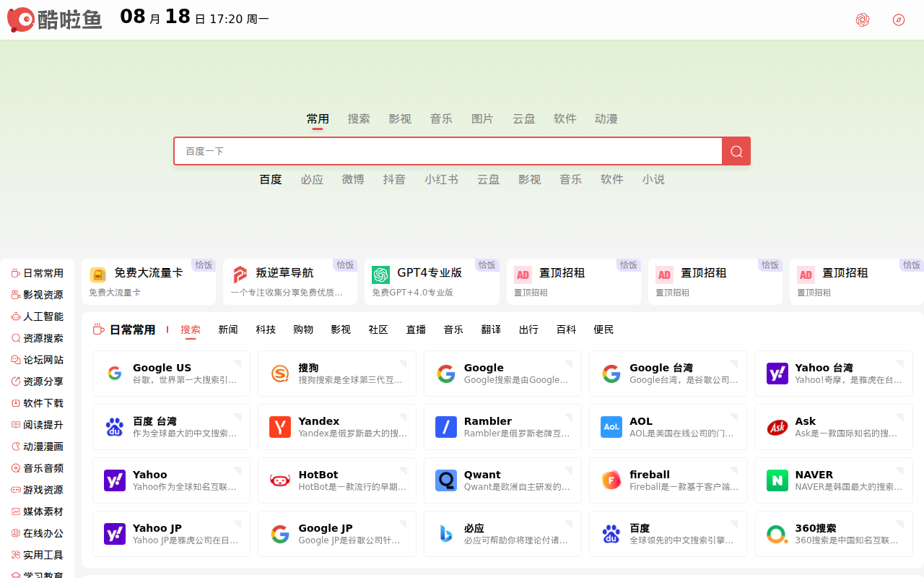The image size is (924, 578).
Task: Click the AOL blue icon
Action: [611, 427]
